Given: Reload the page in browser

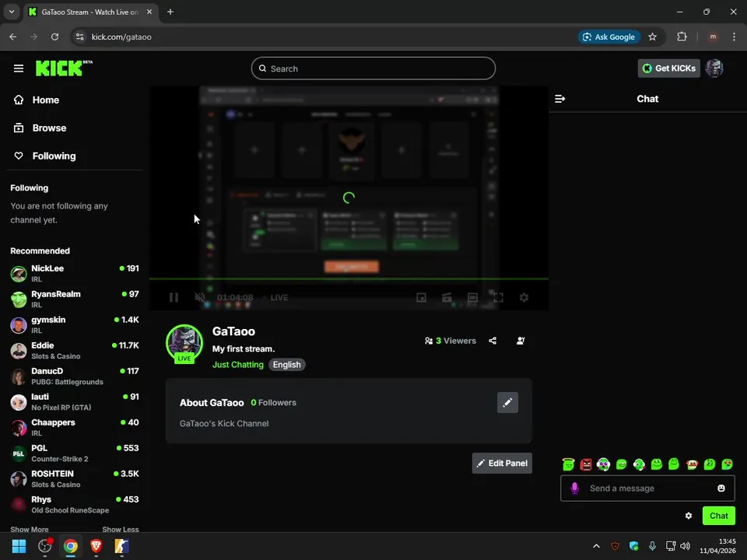Looking at the screenshot, I should (54, 37).
